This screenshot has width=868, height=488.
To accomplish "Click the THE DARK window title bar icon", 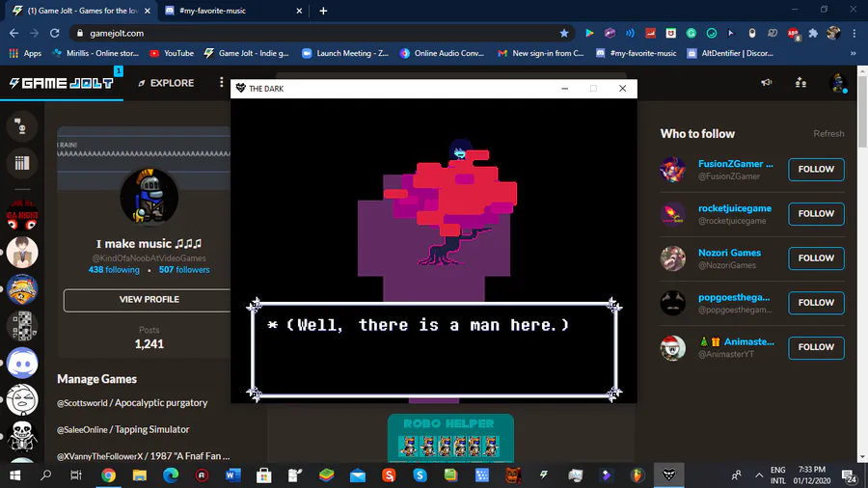I will (240, 89).
